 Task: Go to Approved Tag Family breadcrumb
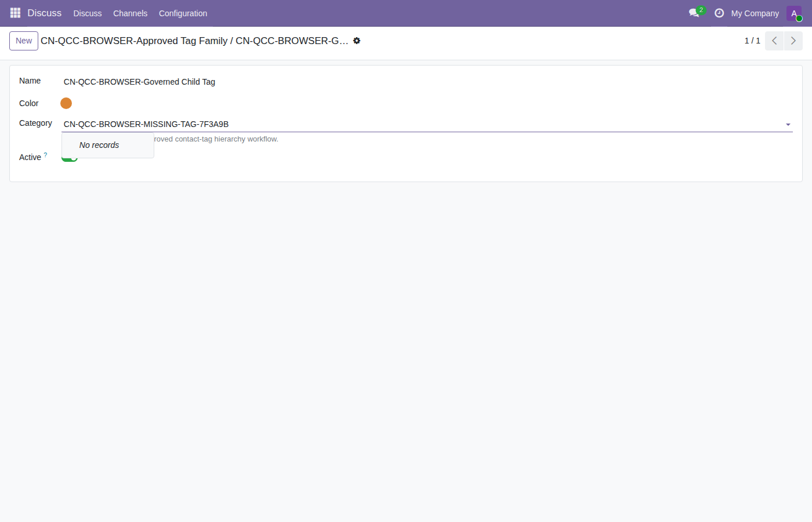coord(134,41)
